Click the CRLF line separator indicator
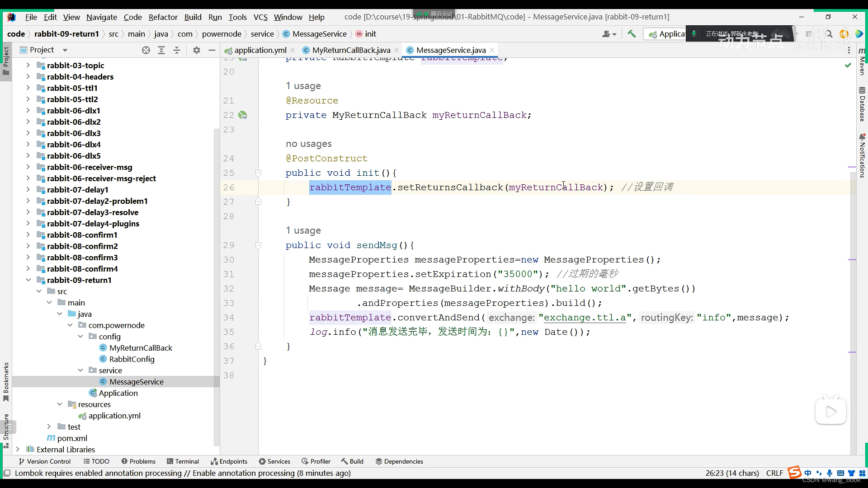 pos(774,473)
